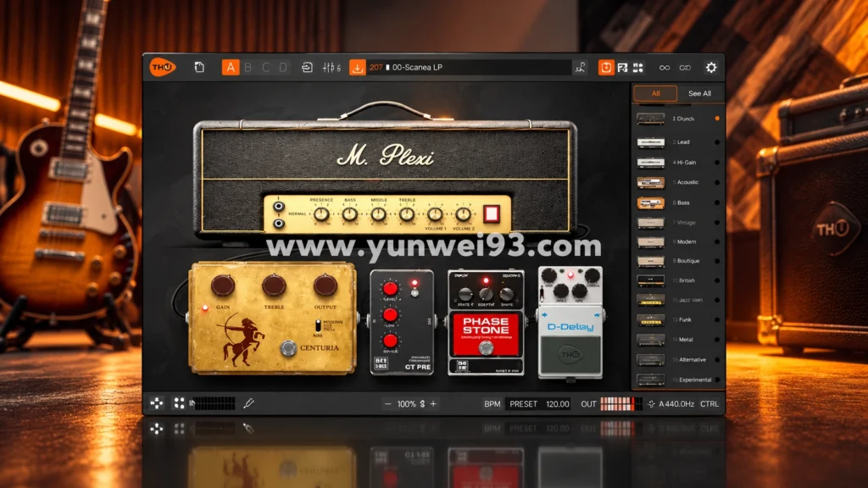
Task: Open the mixer sliders icon
Action: [331, 68]
